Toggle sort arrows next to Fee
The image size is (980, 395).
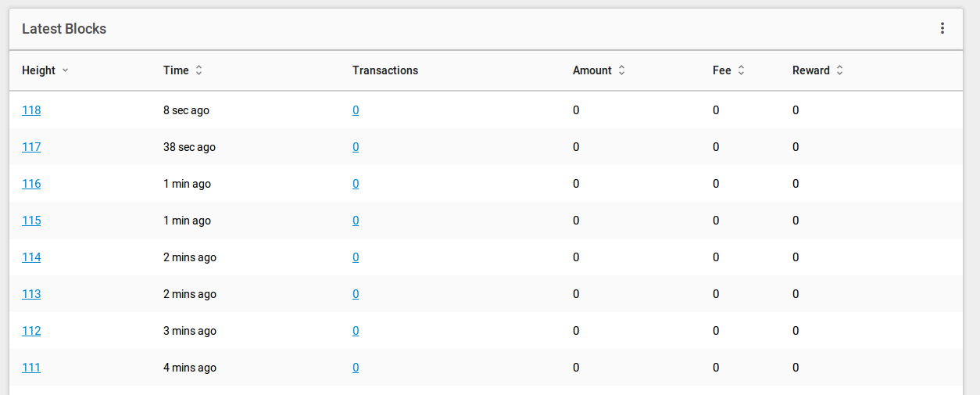741,70
